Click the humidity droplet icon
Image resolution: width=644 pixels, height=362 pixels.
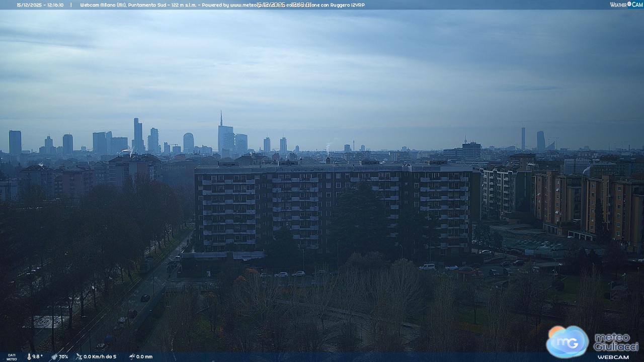tap(54, 356)
